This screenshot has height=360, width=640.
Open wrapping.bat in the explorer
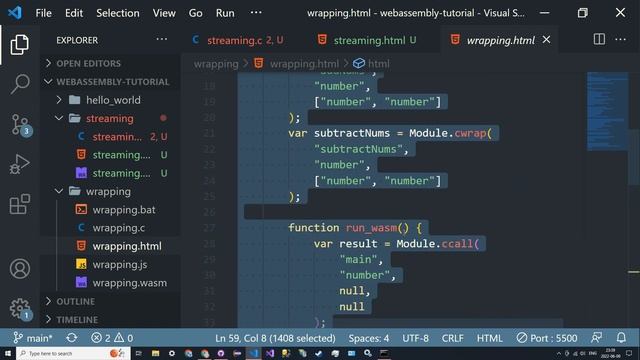pos(110,210)
